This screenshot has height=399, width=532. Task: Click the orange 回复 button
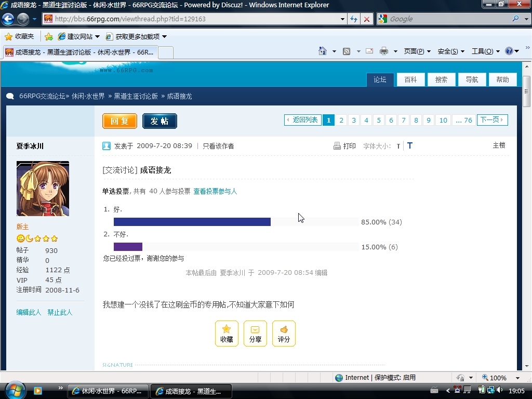coord(120,121)
